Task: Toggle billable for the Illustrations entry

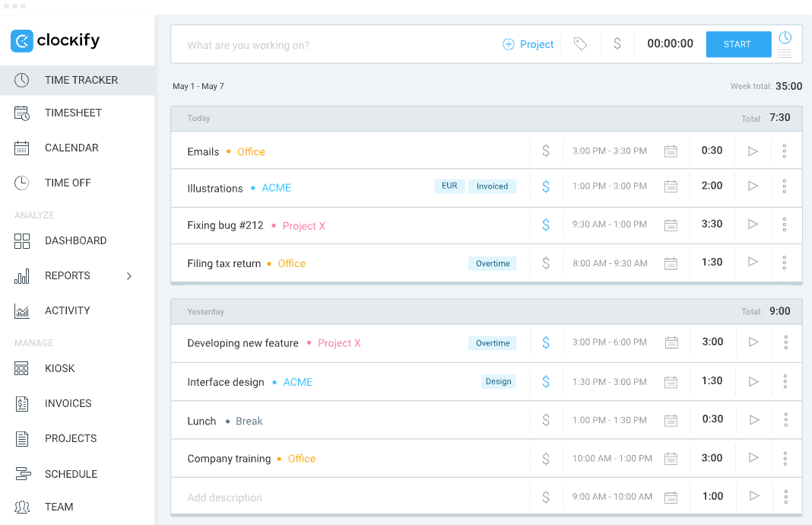Action: pos(546,186)
